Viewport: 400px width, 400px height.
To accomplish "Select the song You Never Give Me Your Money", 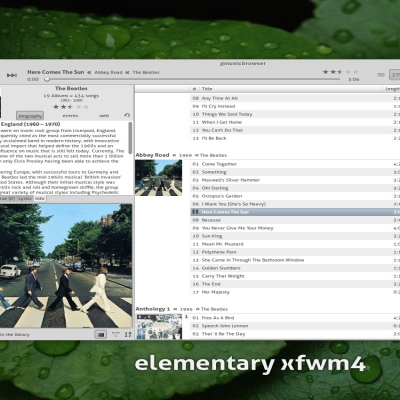I will pos(295,228).
